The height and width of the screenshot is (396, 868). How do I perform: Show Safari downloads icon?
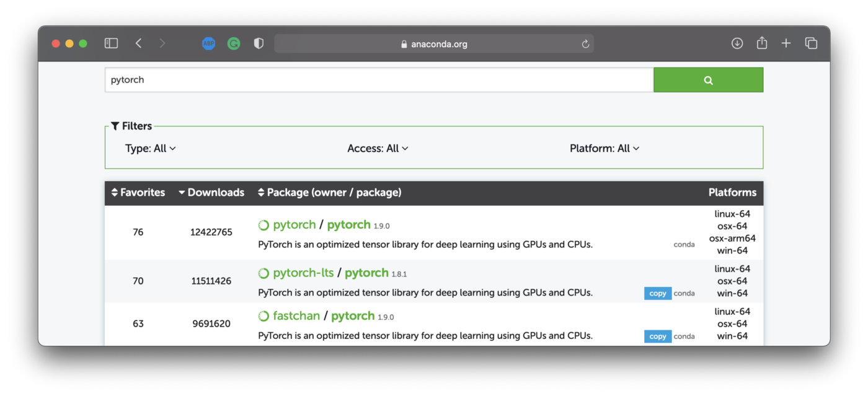pyautogui.click(x=737, y=43)
